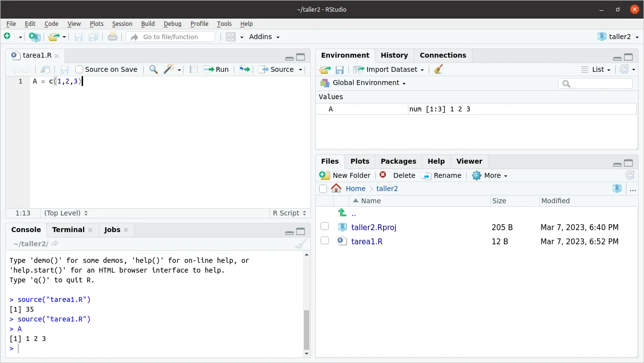
Task: Expand the Source button dropdown arrow
Action: (301, 69)
